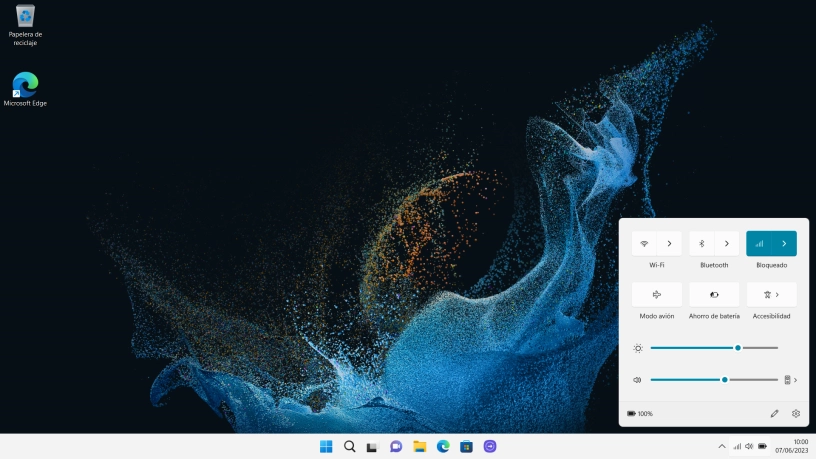Open the clock and date 07/06/2023
The height and width of the screenshot is (459, 816).
(792, 447)
